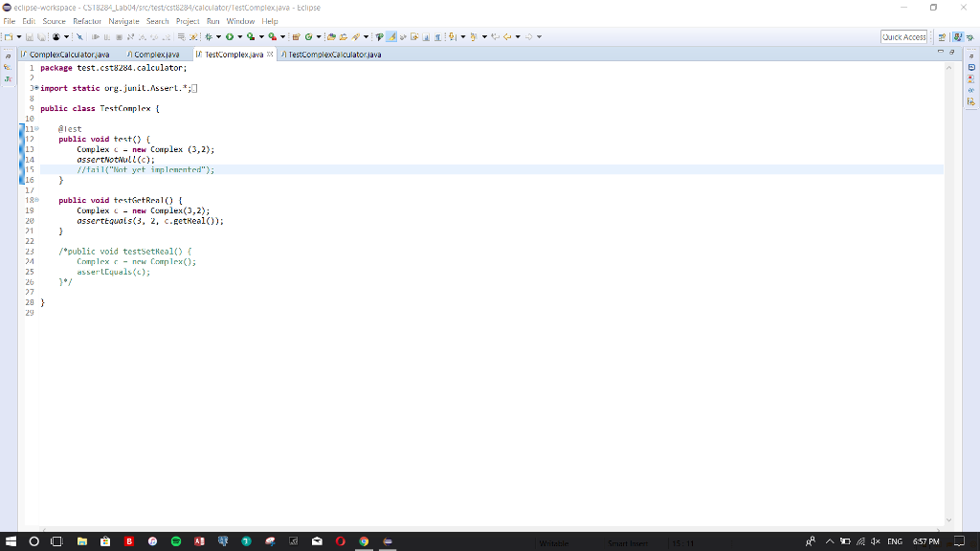The height and width of the screenshot is (551, 980).
Task: Switch to ComplexCalculator.java tab
Action: click(64, 55)
